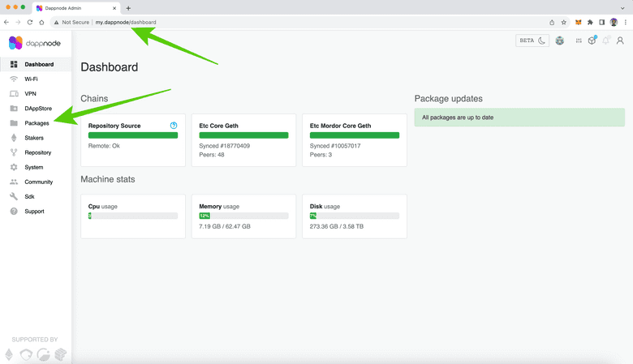Click the notifications bell icon
The height and width of the screenshot is (364, 633).
point(605,41)
